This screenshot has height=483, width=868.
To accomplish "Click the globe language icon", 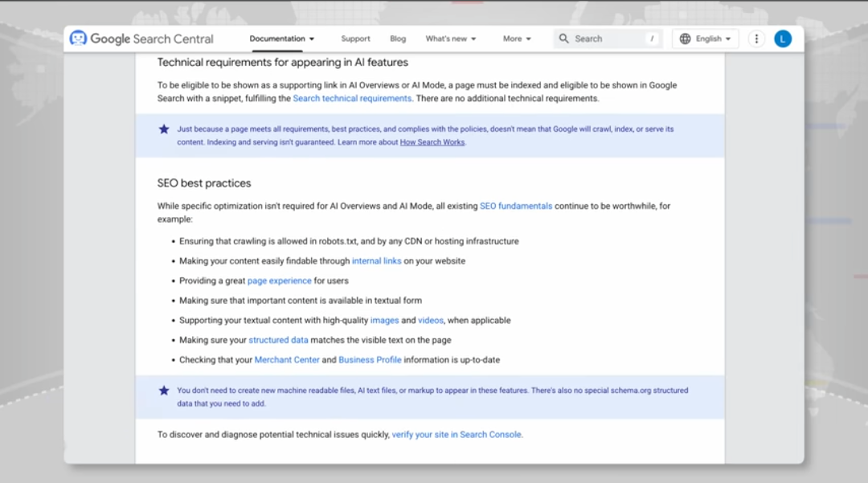I will click(686, 39).
